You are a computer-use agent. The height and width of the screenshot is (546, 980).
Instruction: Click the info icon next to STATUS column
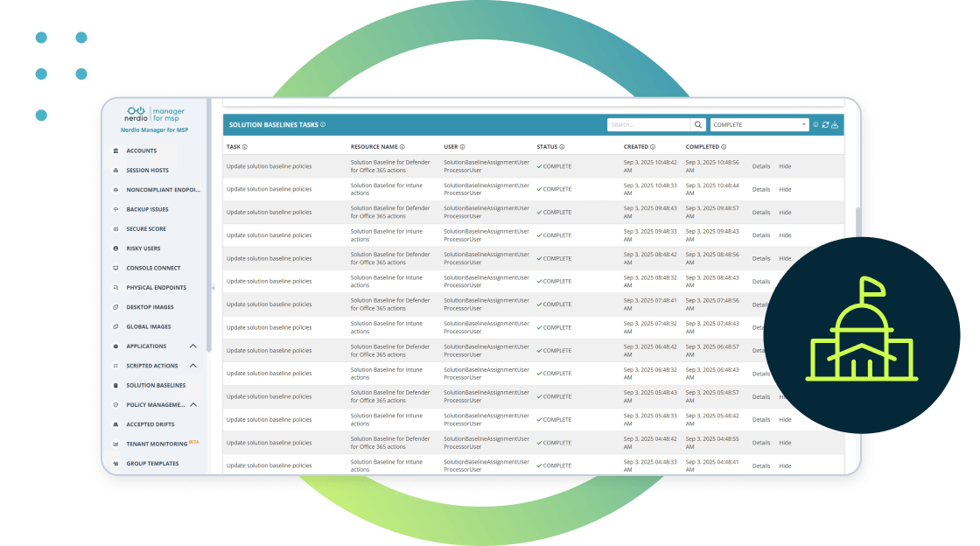562,147
